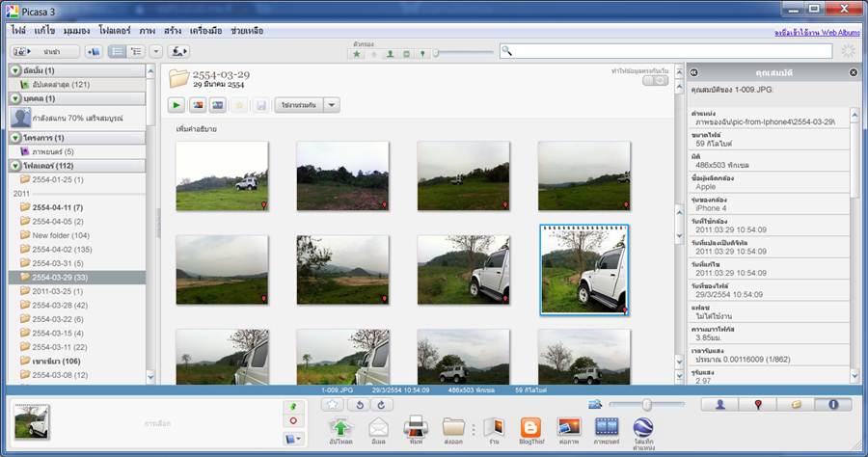The height and width of the screenshot is (457, 868).
Task: Click the green Upload arrow icon
Action: click(x=339, y=428)
